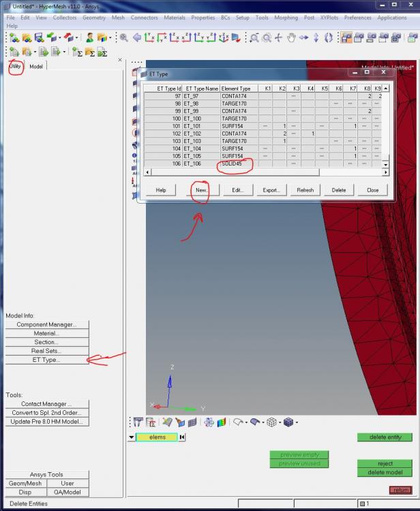
Task: Click the shaded geometry display icon
Action: [255, 422]
